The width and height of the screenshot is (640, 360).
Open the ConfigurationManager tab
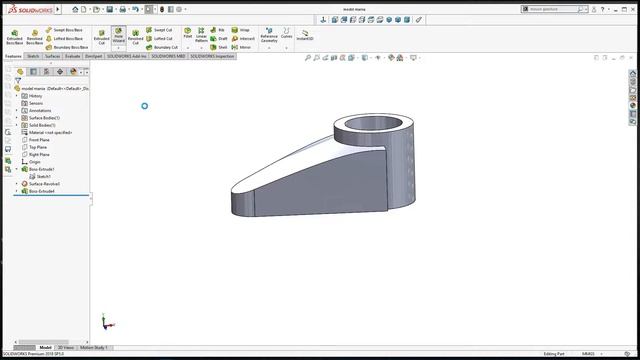pos(47,71)
